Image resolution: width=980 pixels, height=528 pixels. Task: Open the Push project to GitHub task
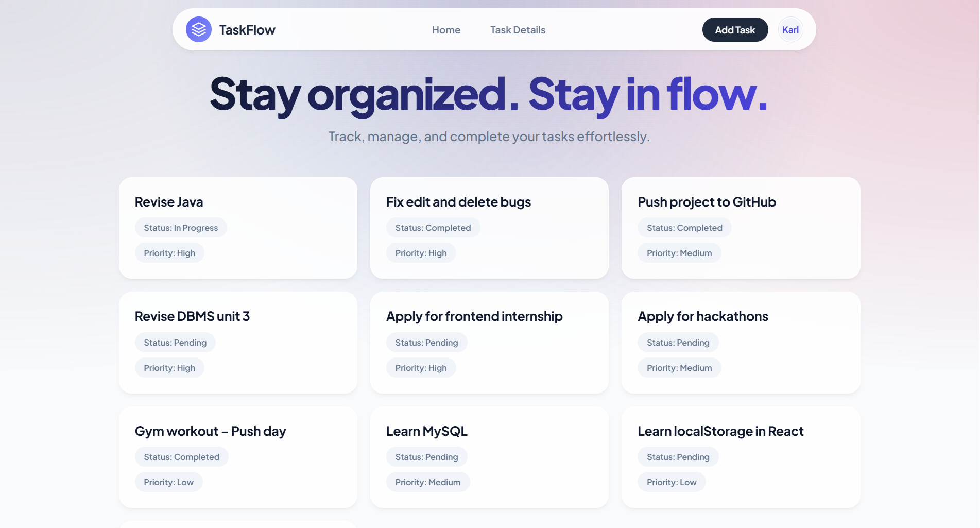741,228
